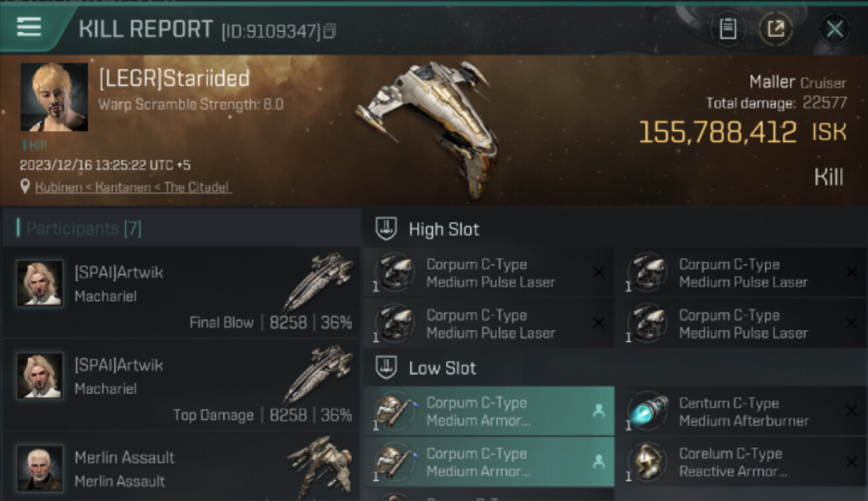Select the Final Blow Artwik Machariel entry

(x=180, y=293)
